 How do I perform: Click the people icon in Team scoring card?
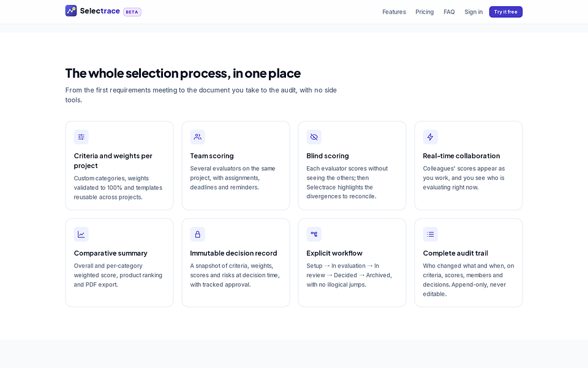click(197, 137)
